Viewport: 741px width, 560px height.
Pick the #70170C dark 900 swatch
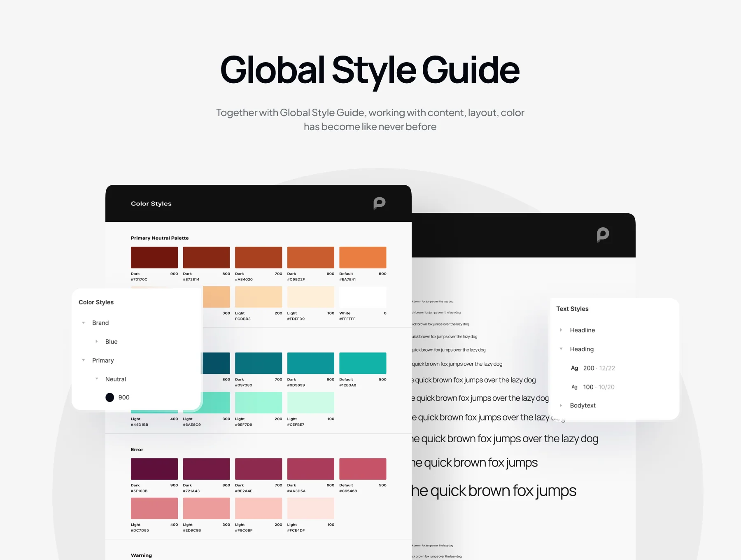[154, 257]
